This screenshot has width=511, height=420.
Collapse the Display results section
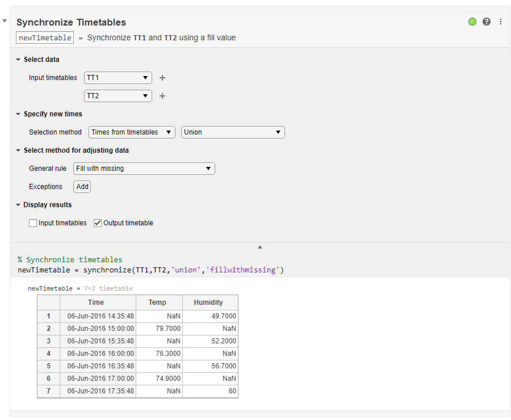pyautogui.click(x=18, y=205)
